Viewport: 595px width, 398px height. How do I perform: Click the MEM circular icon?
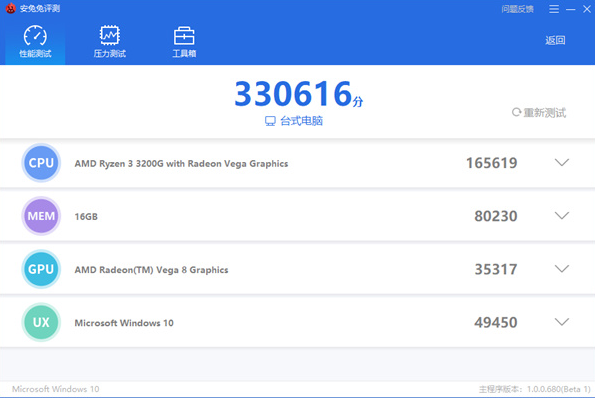point(41,216)
